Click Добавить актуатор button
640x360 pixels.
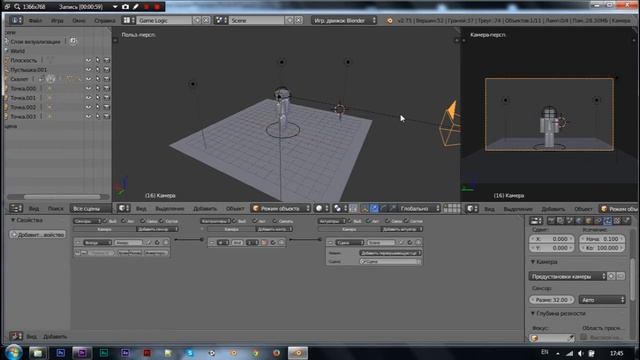(x=402, y=229)
